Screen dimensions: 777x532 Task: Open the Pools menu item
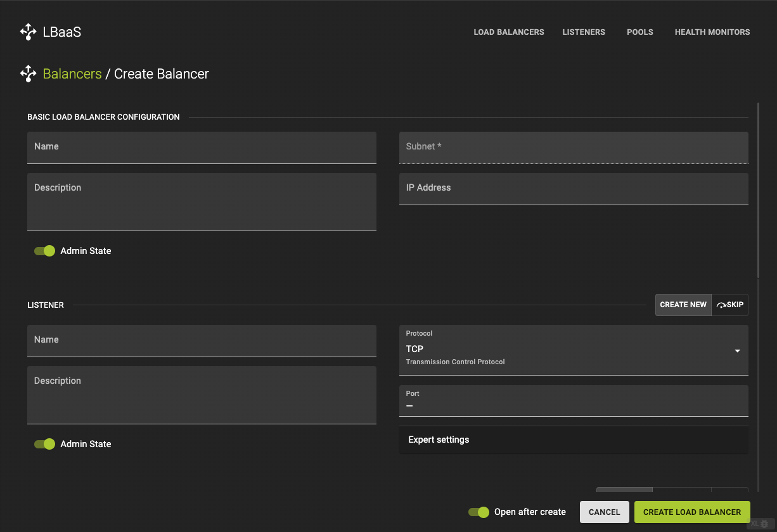pos(640,32)
